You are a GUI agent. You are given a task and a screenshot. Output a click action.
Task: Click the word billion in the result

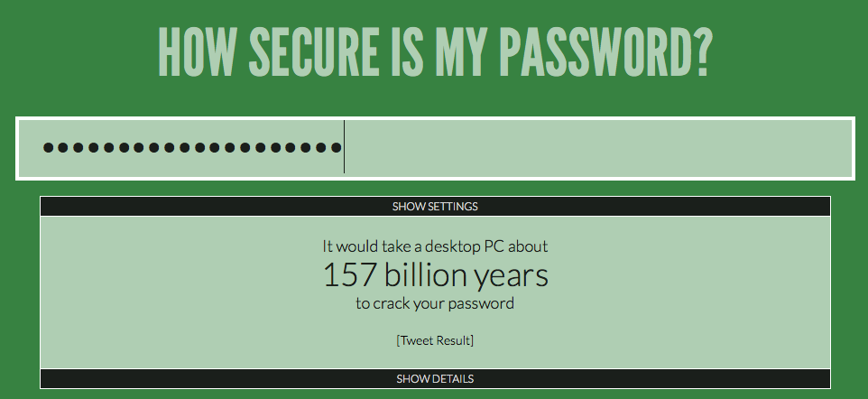point(426,274)
